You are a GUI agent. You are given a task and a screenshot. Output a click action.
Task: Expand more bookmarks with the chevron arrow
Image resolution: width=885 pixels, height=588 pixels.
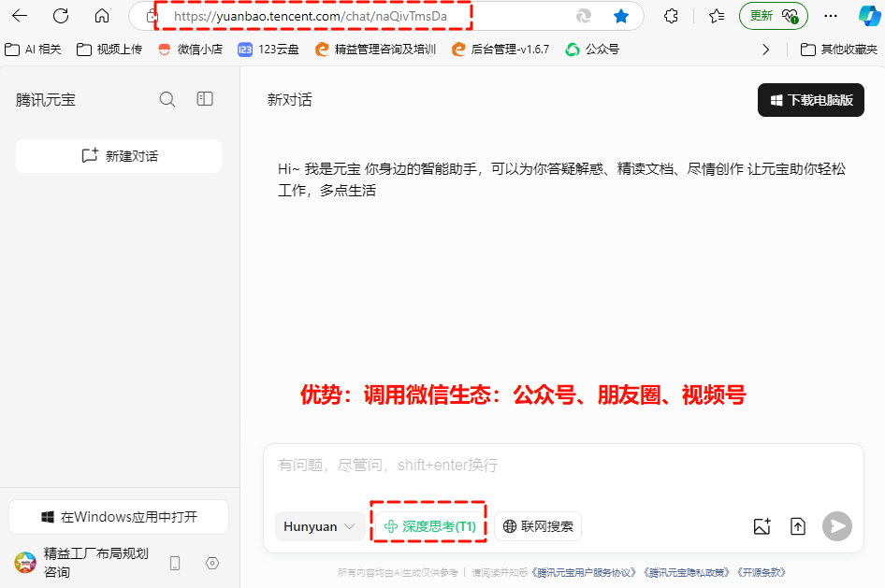pos(765,50)
